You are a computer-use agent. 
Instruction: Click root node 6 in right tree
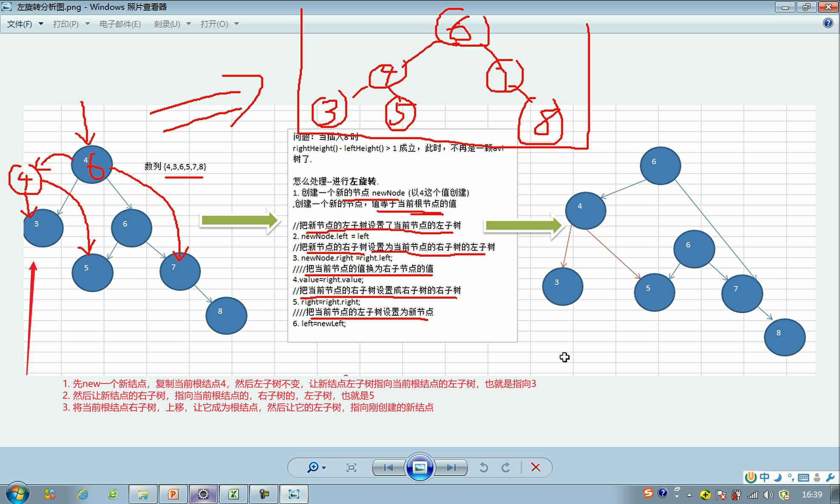tap(660, 166)
